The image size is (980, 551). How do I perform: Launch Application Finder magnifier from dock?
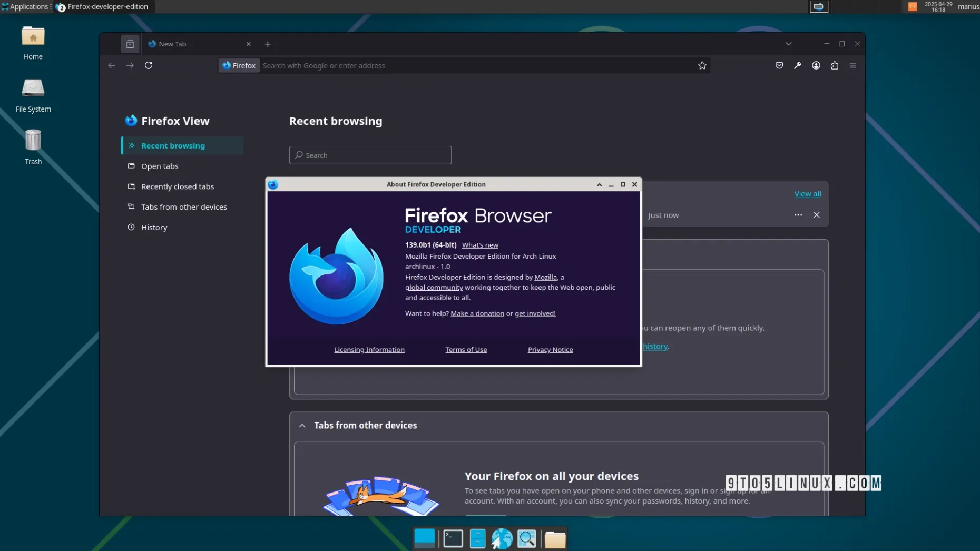[526, 538]
